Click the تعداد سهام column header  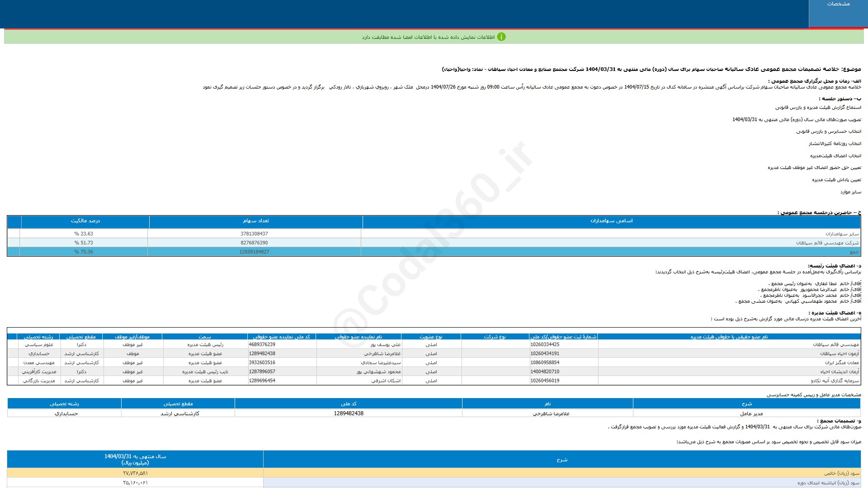pyautogui.click(x=255, y=221)
